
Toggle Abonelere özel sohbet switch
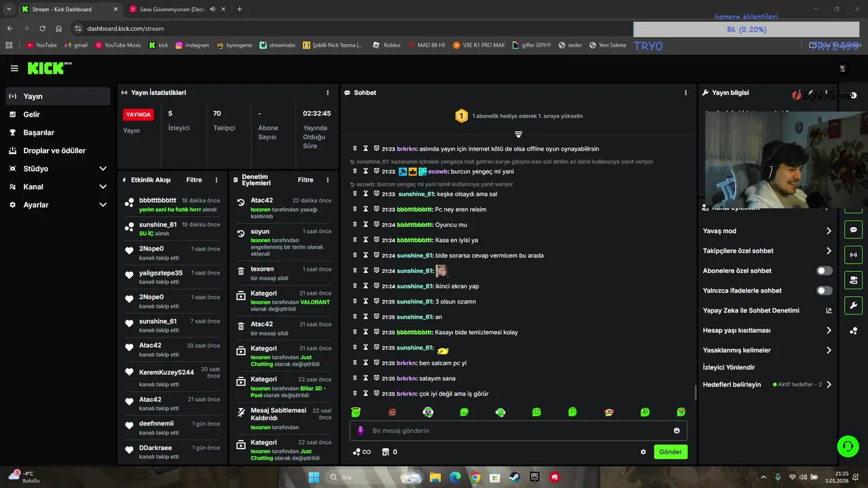(x=825, y=270)
